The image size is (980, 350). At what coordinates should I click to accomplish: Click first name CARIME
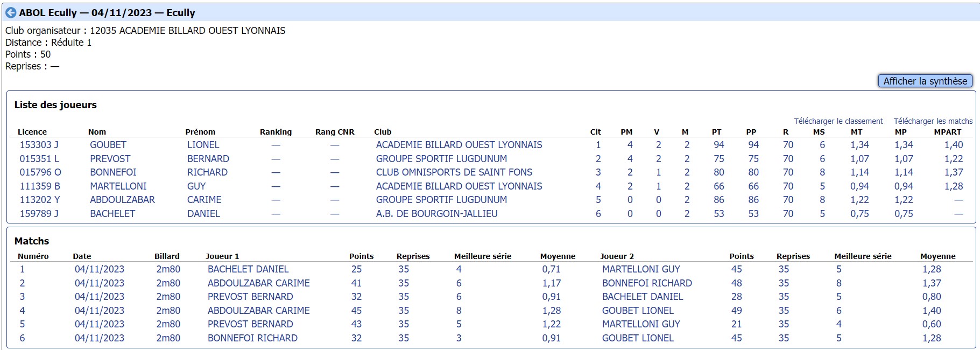204,200
